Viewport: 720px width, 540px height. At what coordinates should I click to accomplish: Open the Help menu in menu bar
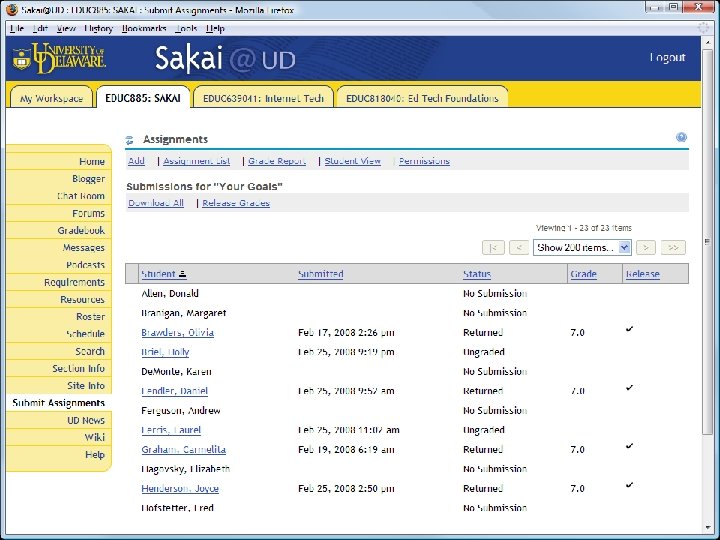coord(215,28)
